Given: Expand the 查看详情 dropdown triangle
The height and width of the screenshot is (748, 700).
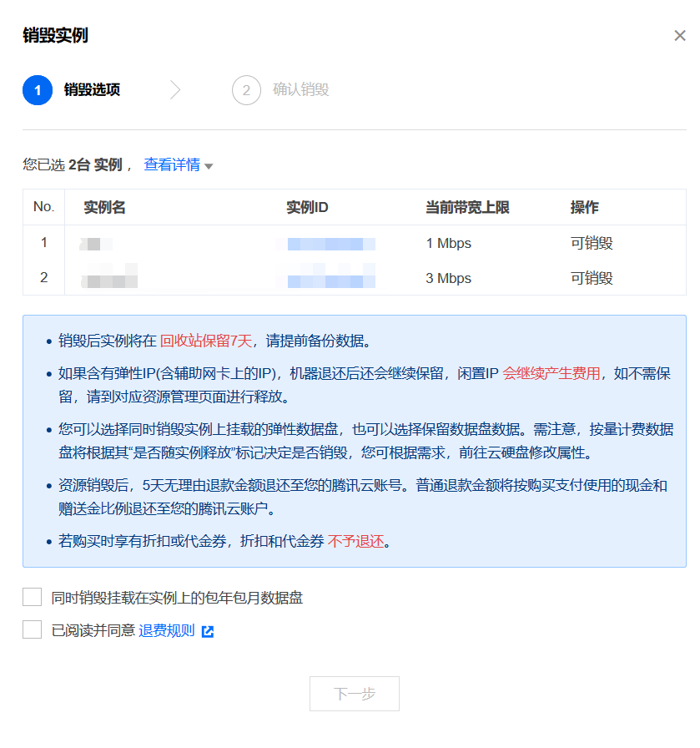Looking at the screenshot, I should click(209, 166).
